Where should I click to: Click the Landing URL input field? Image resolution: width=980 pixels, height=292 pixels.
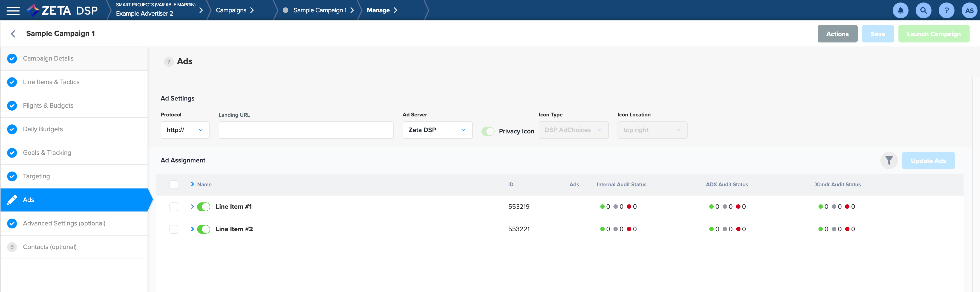coord(306,130)
